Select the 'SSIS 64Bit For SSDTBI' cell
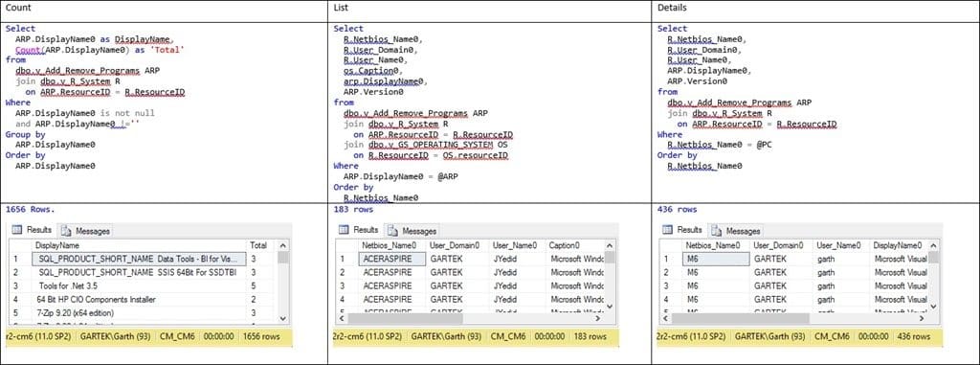 click(139, 272)
